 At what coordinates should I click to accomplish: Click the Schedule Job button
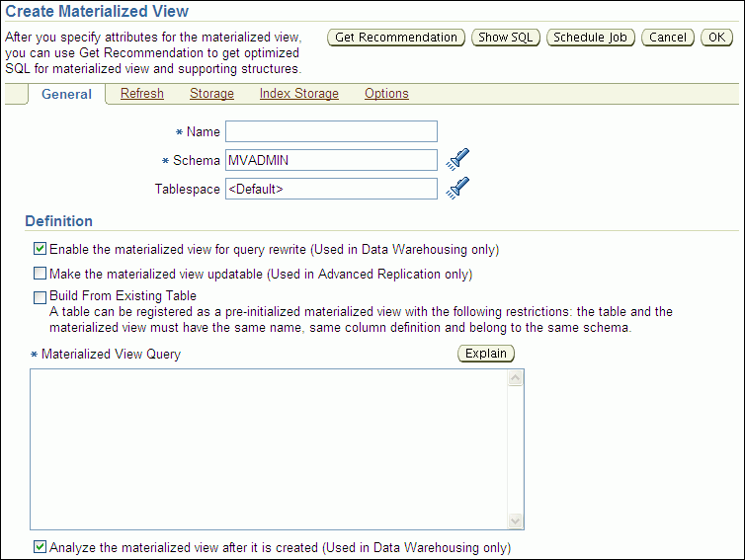(x=590, y=38)
